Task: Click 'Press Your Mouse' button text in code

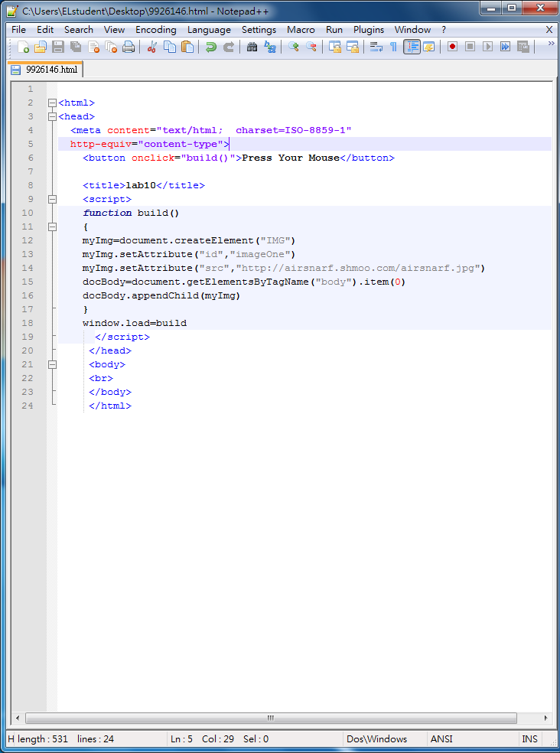Action: [x=291, y=158]
